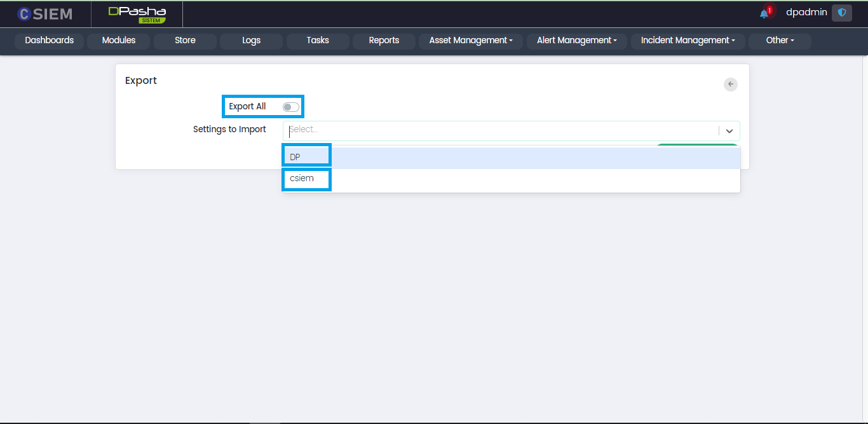
Task: Choose the csiem option from list
Action: click(302, 179)
